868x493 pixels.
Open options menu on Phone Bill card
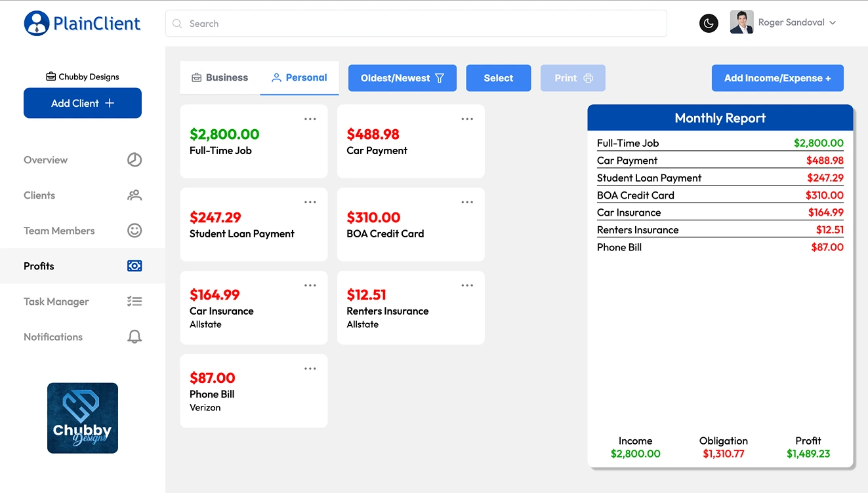310,368
